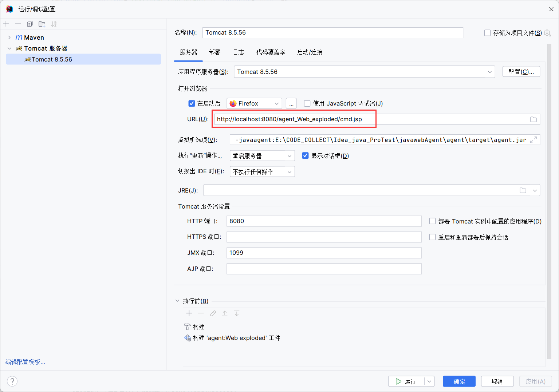This screenshot has width=559, height=392.
Task: Switch to the Deployment tab
Action: (215, 52)
